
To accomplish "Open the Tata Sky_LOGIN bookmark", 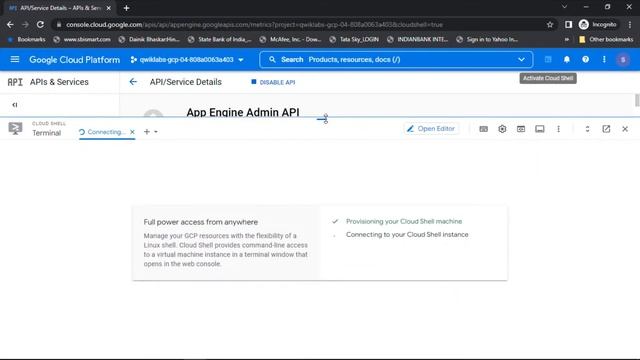I will click(355, 39).
